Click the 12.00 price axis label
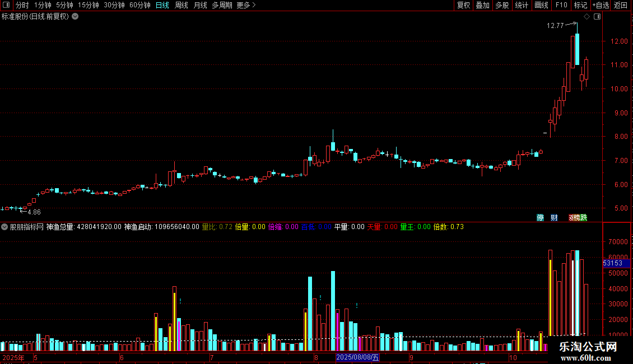Screen dimensions: 633x364 pos(619,41)
